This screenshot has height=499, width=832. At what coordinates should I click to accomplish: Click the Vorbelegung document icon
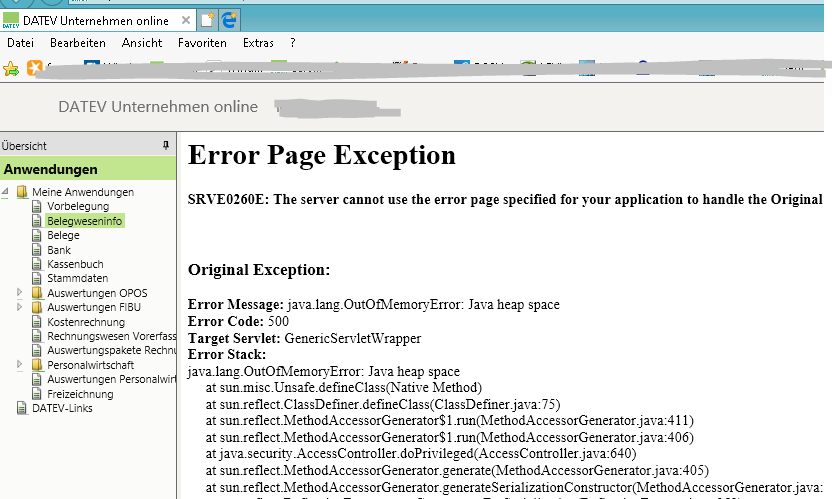37,207
